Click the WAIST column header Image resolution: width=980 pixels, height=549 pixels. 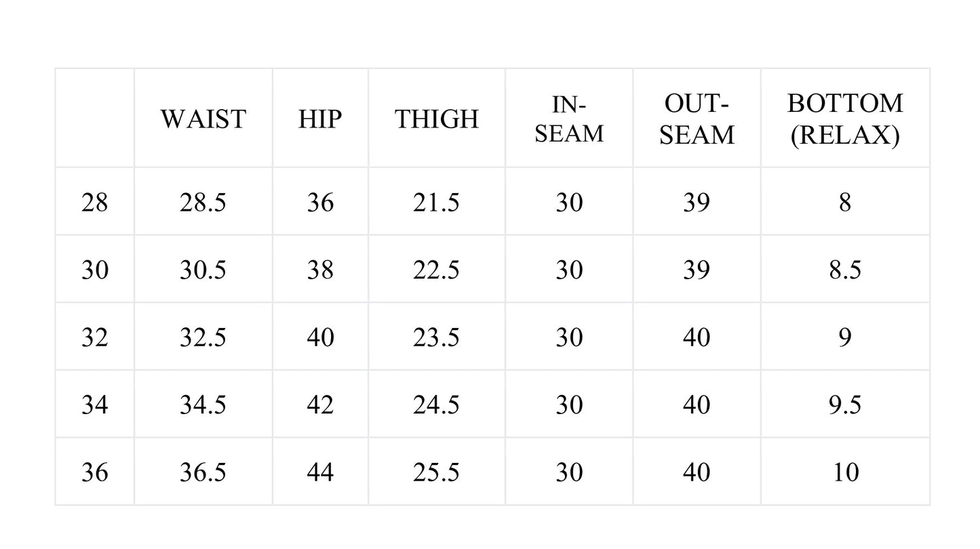(203, 119)
